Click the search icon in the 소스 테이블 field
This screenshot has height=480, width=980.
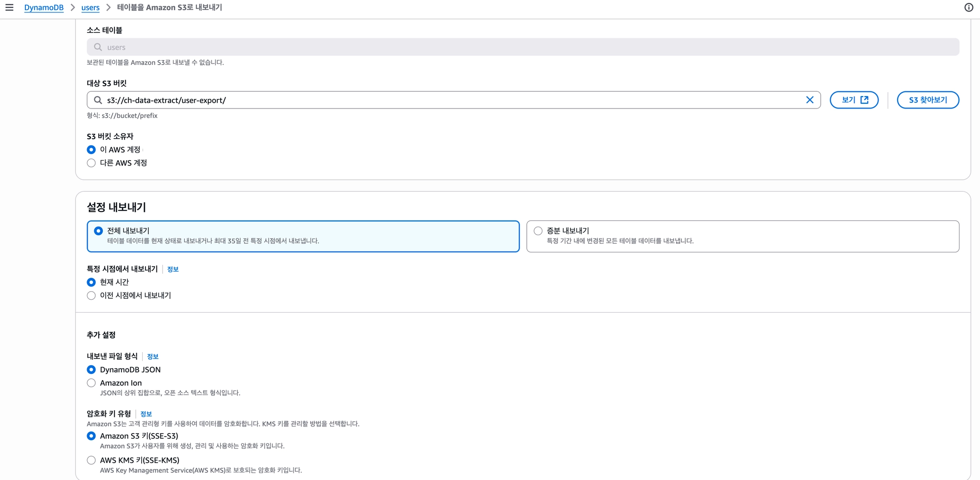98,47
